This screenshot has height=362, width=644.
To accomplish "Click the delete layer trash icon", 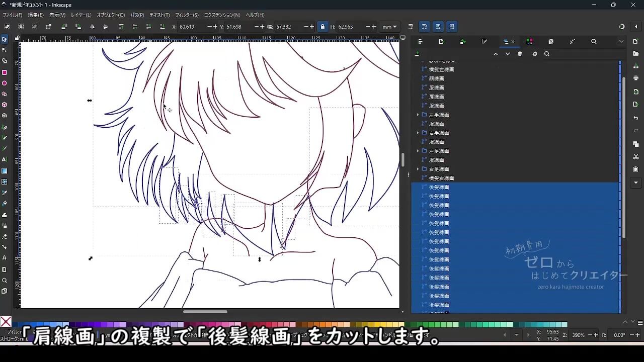I will [520, 54].
